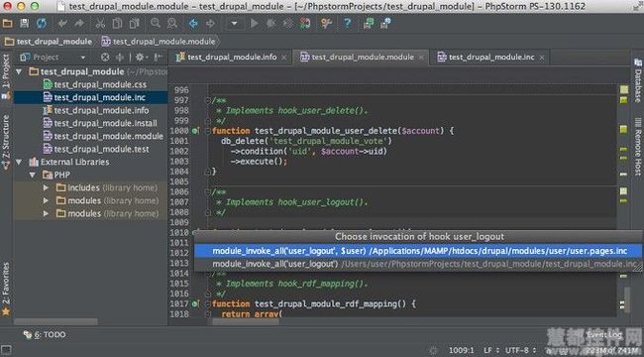This screenshot has width=644, height=357.
Task: Open project panel settings gear icon
Action: point(140,58)
